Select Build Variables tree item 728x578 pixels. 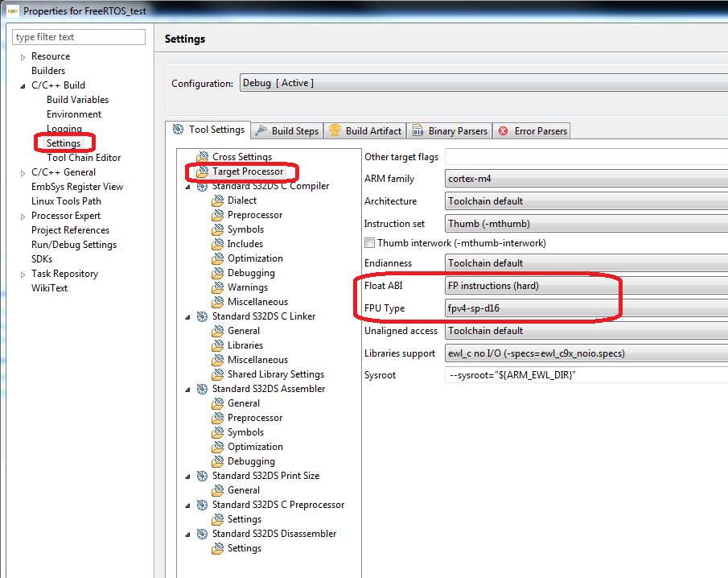[77, 100]
